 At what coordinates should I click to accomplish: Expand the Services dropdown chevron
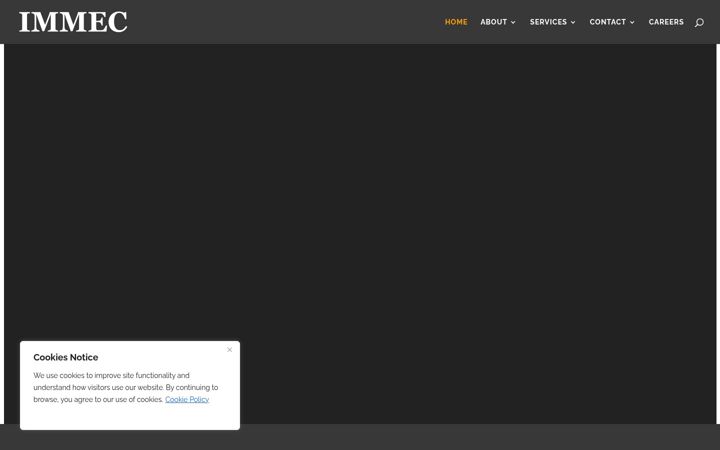573,22
